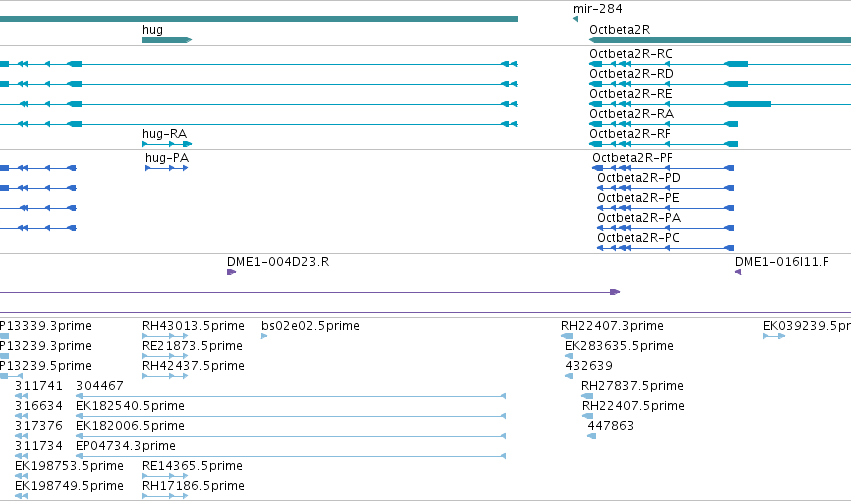The height and width of the screenshot is (501, 851).
Task: Select transcript Octbeta2R-RC
Action: (631, 54)
